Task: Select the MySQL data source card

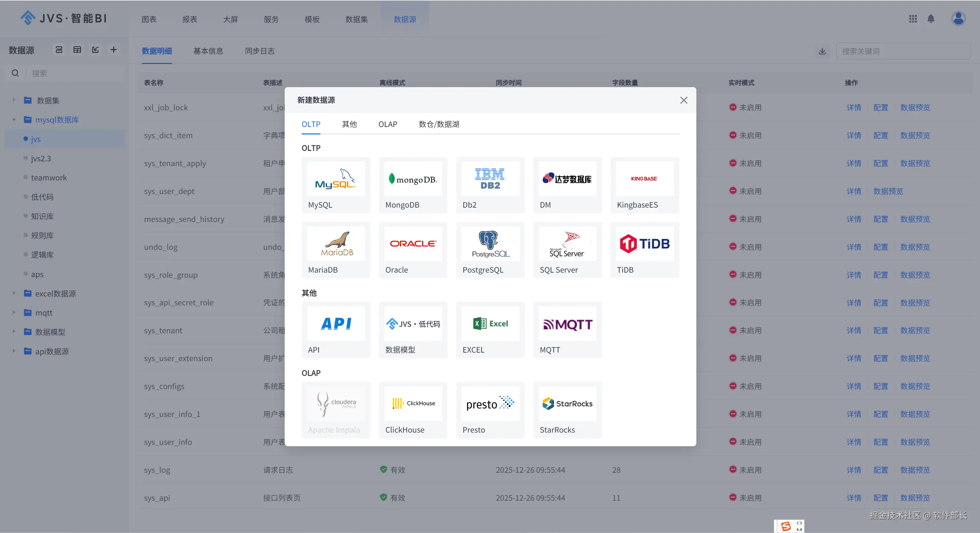Action: pyautogui.click(x=335, y=185)
